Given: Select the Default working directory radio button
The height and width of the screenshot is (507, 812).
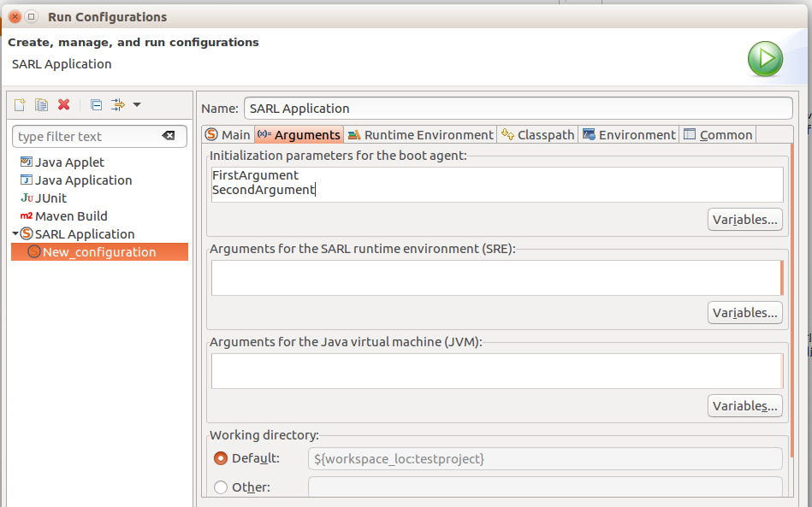Looking at the screenshot, I should tap(221, 458).
